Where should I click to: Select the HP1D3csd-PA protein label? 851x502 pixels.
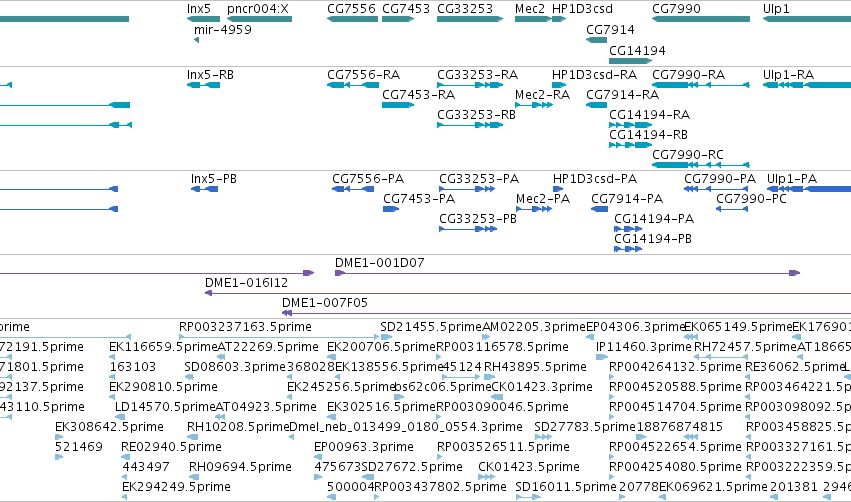(595, 179)
